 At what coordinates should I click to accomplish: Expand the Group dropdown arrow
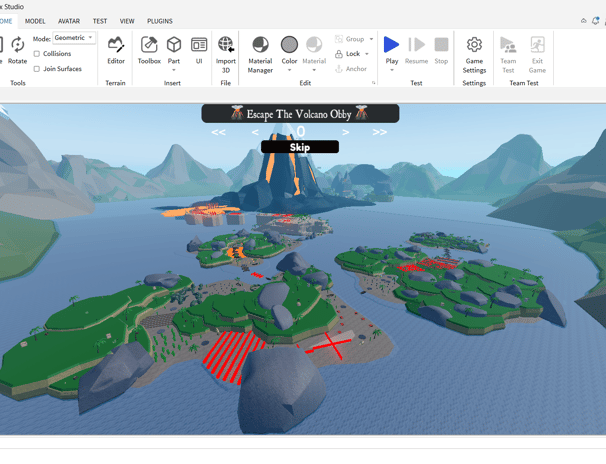tap(371, 39)
